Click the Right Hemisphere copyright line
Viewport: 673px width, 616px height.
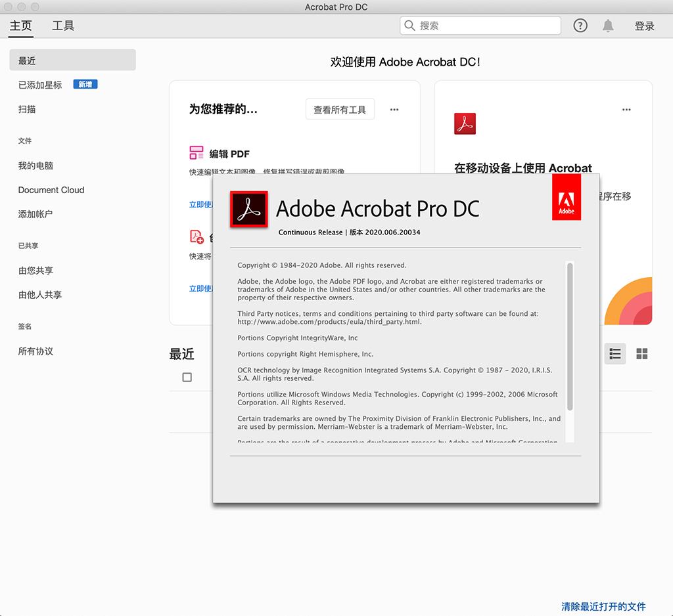(305, 354)
